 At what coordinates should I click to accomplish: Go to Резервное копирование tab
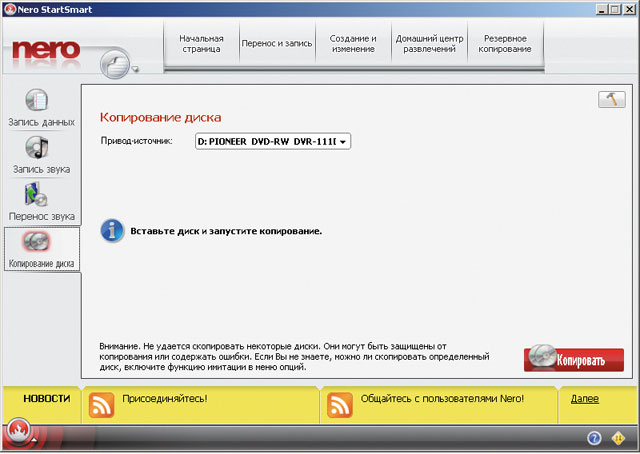(505, 44)
